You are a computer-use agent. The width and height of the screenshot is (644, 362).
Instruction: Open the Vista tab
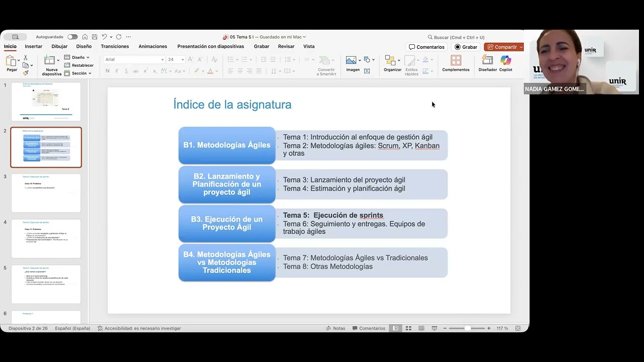pos(309,46)
